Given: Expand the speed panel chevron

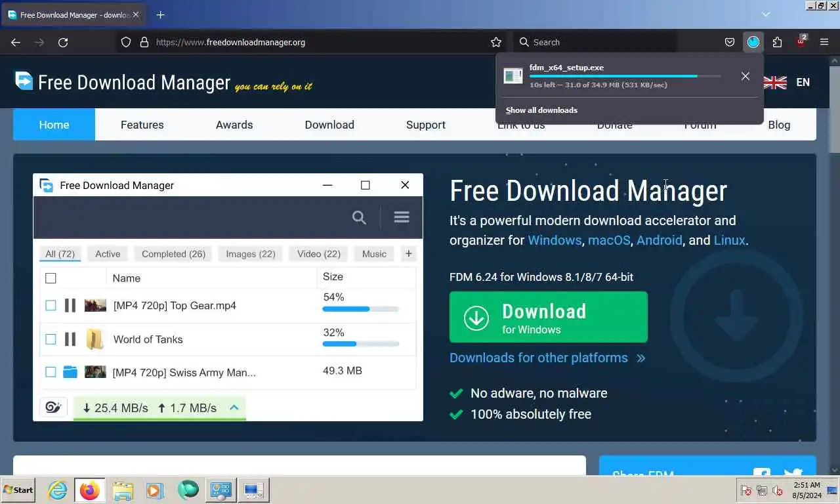Looking at the screenshot, I should click(x=234, y=408).
